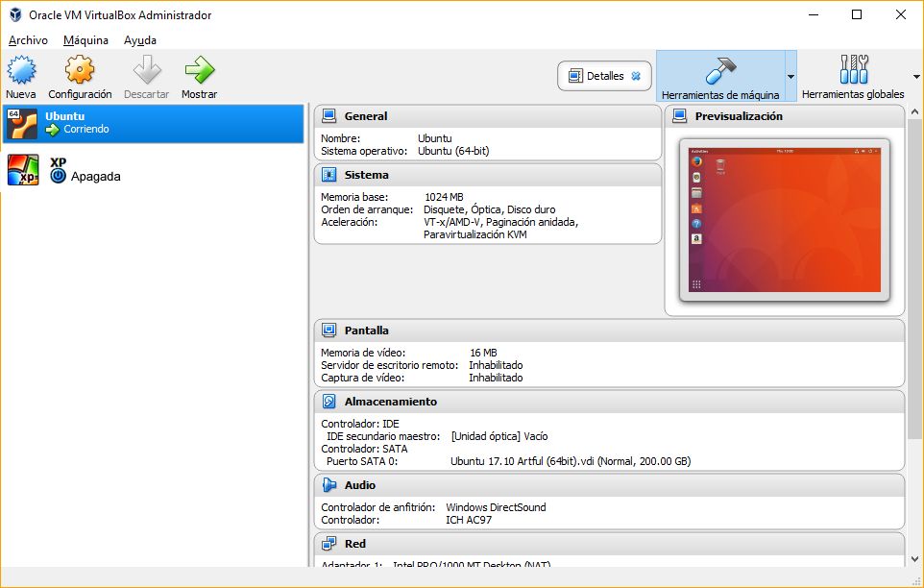Click 'Captura de vídeo:' label

coord(362,379)
